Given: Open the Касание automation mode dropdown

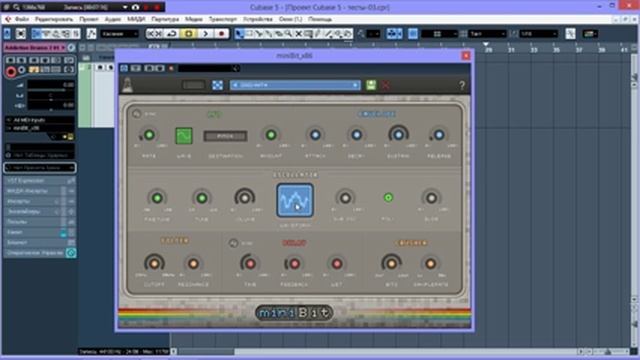Looking at the screenshot, I should click(x=119, y=34).
